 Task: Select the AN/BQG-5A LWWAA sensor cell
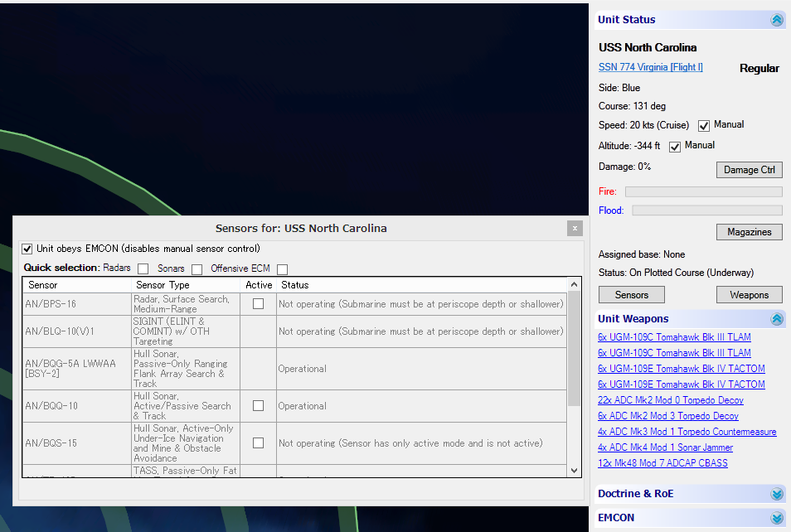[77, 369]
